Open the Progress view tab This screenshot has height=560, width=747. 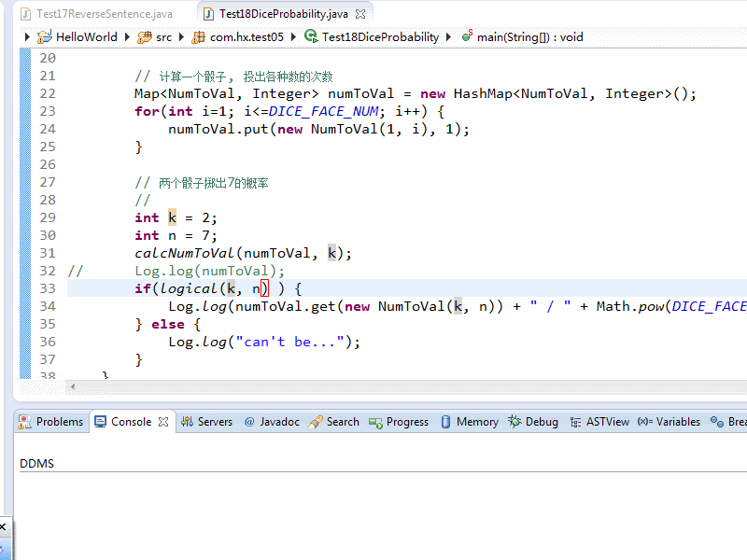click(399, 422)
